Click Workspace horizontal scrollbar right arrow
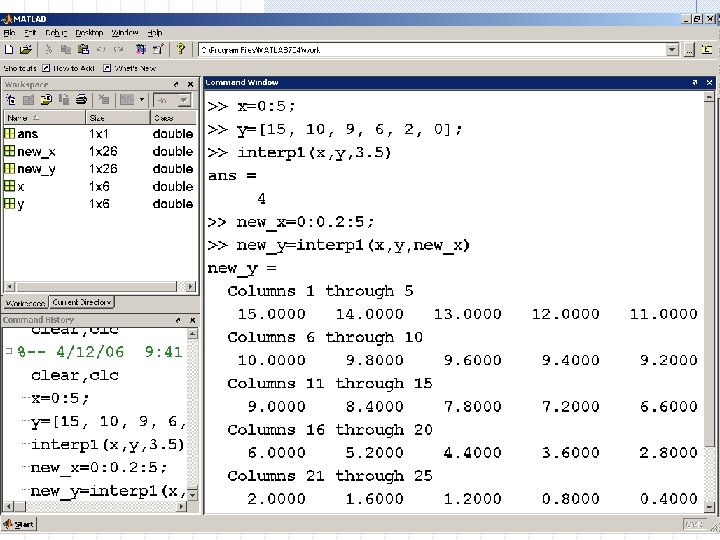Screen dimensions: 720x540 click(191, 287)
